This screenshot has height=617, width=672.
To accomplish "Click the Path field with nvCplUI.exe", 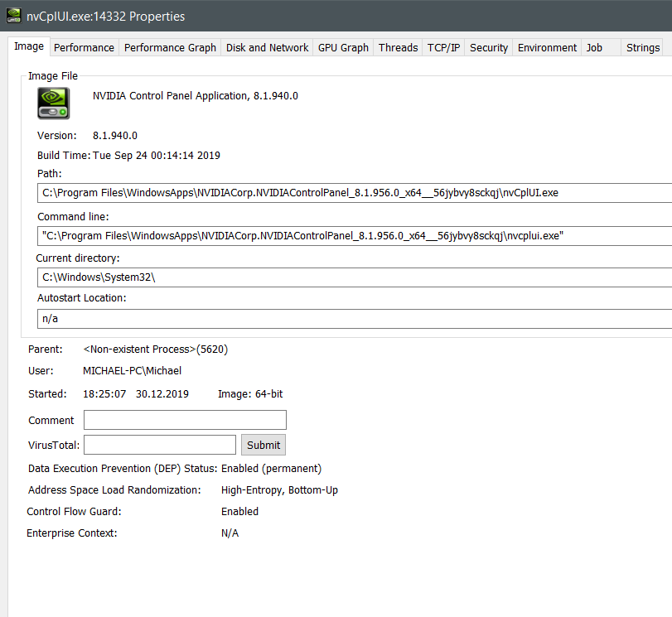I will (x=355, y=193).
